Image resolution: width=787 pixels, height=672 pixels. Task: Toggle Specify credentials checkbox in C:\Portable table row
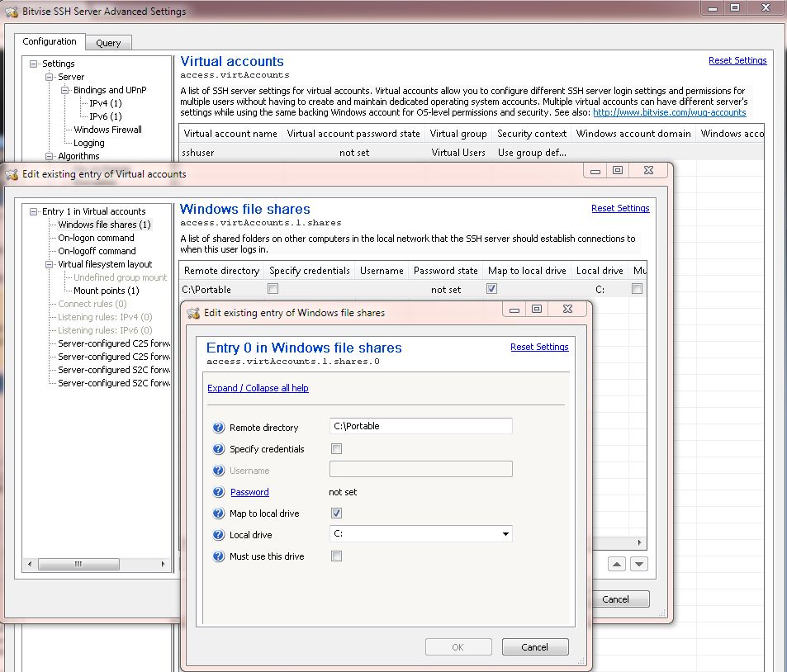coord(273,289)
